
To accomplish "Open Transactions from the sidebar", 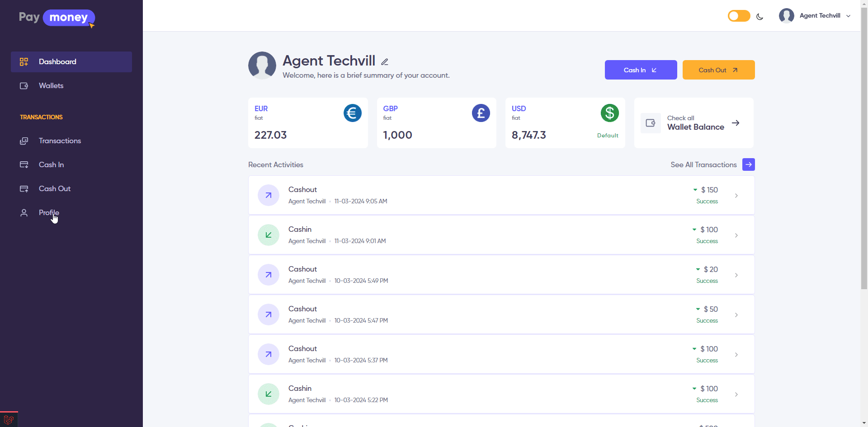I will (x=60, y=141).
